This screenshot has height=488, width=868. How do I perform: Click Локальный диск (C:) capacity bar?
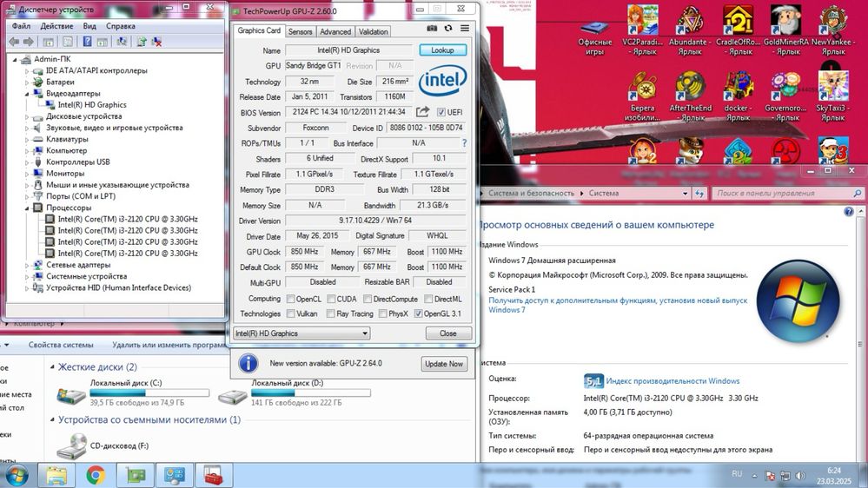click(x=149, y=392)
